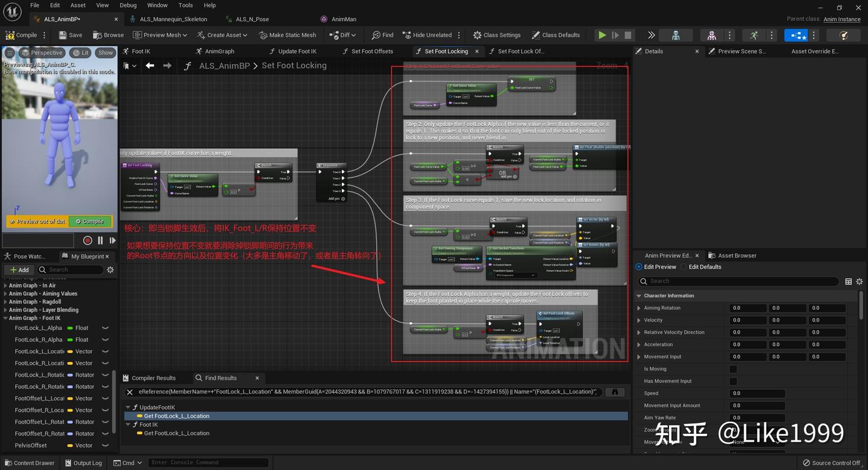Open My Blueprint settings gear

[110, 270]
